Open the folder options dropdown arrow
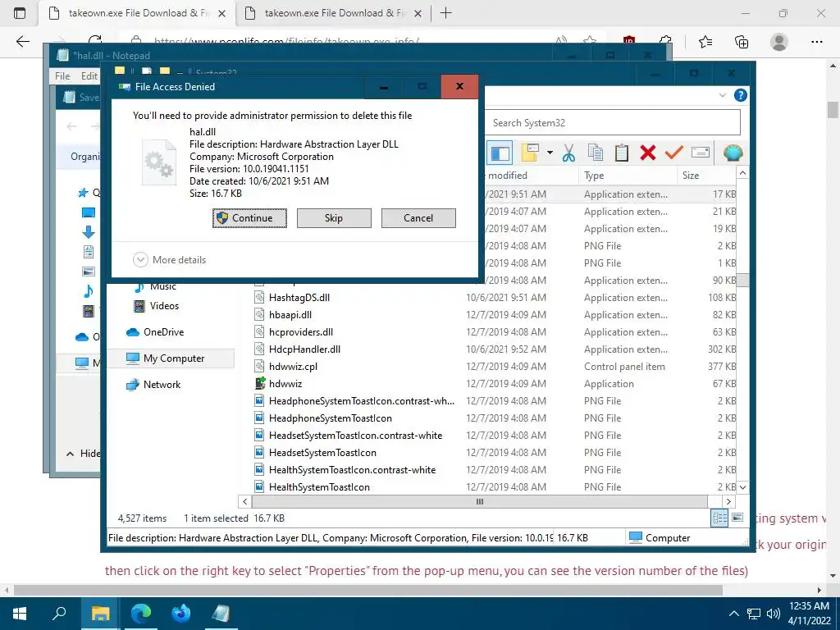 [x=550, y=153]
